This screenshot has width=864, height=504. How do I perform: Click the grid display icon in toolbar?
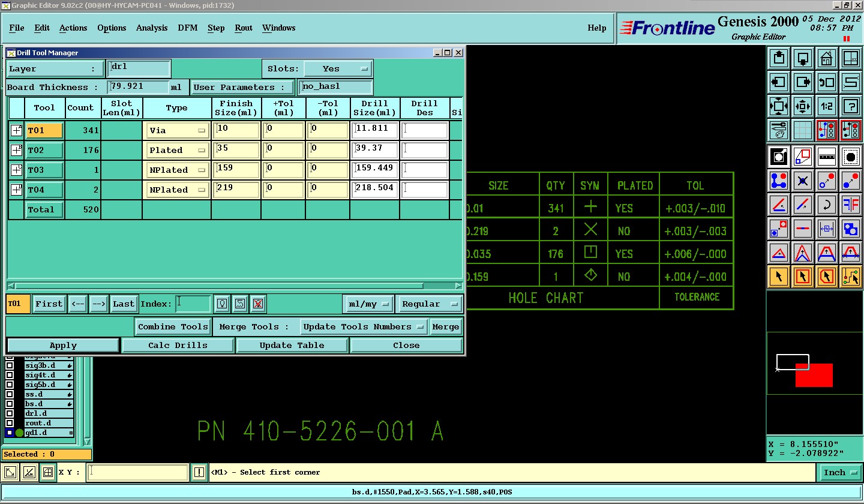click(802, 130)
